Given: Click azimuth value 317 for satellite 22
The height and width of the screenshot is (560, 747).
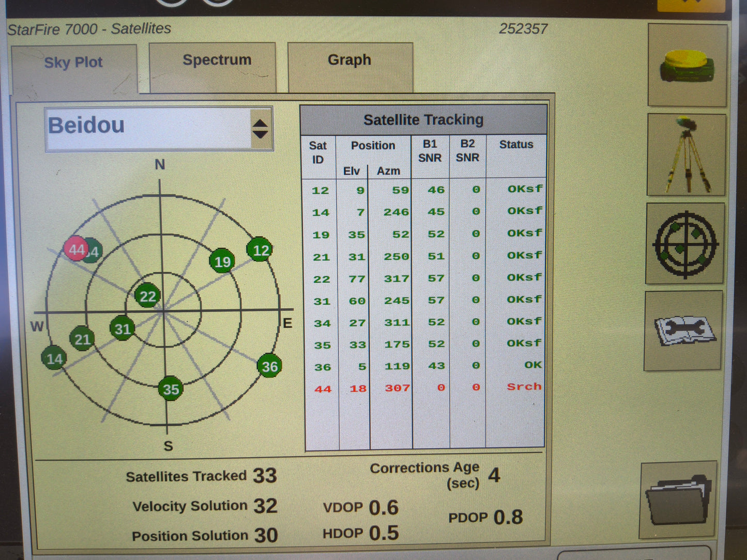Looking at the screenshot, I should point(397,278).
